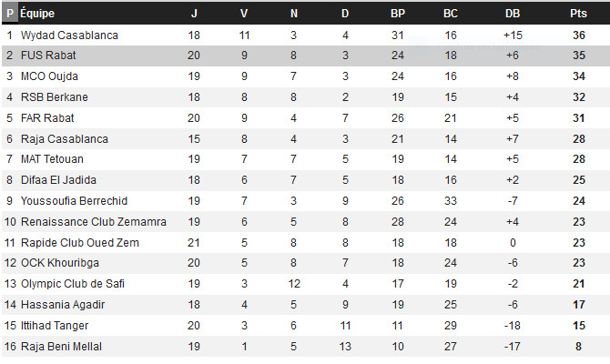The image size is (610, 364).
Task: Select Difaa El Jadida team row
Action: click(x=306, y=180)
